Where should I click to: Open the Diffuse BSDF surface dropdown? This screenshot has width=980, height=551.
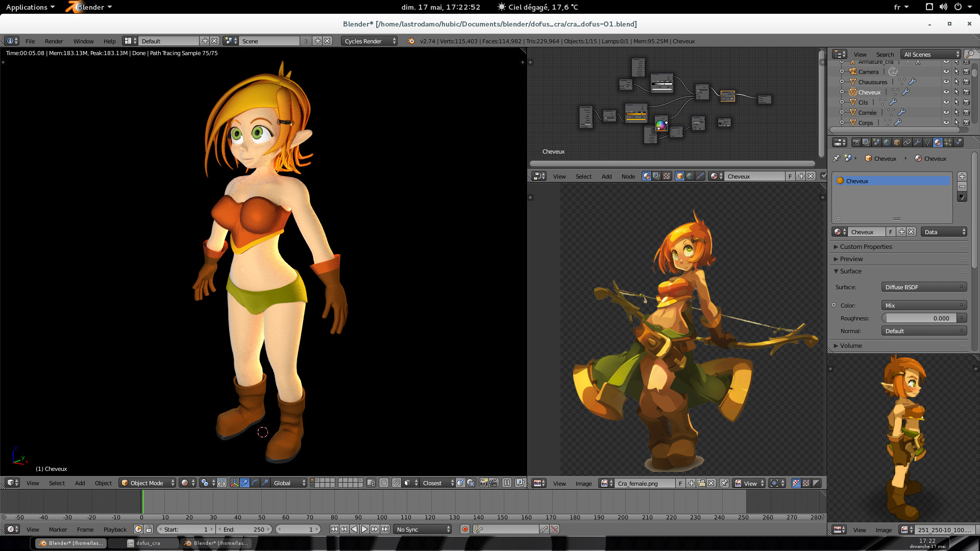point(924,287)
